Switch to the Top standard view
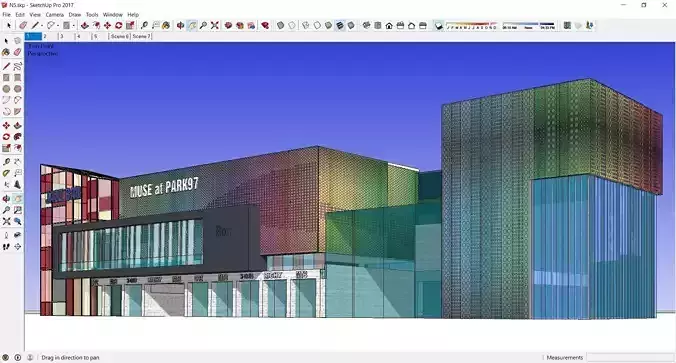The width and height of the screenshot is (676, 363). (378, 26)
